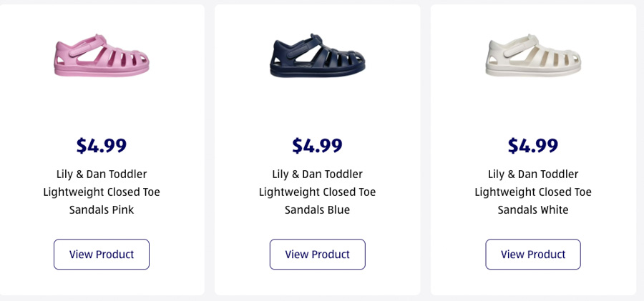Click the 'Sandals White' text line
644x301 pixels.
(533, 210)
